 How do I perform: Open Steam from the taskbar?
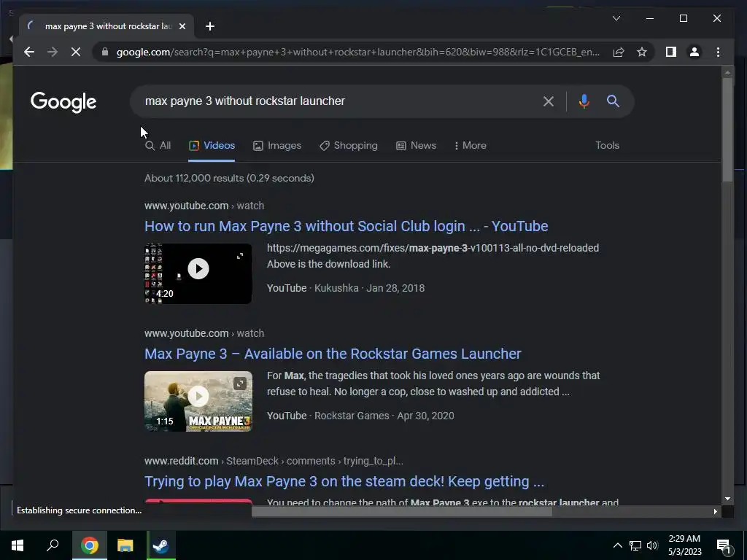pos(161,545)
